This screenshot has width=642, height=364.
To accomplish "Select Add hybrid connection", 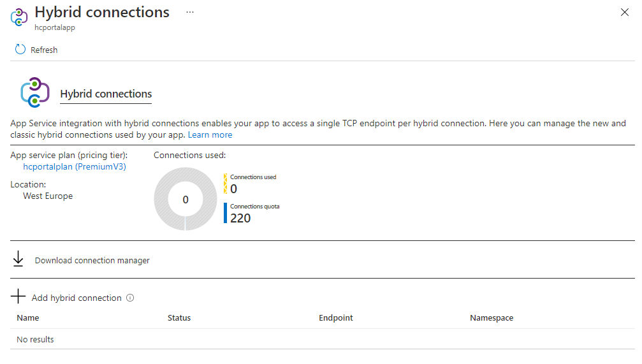I will tap(77, 298).
